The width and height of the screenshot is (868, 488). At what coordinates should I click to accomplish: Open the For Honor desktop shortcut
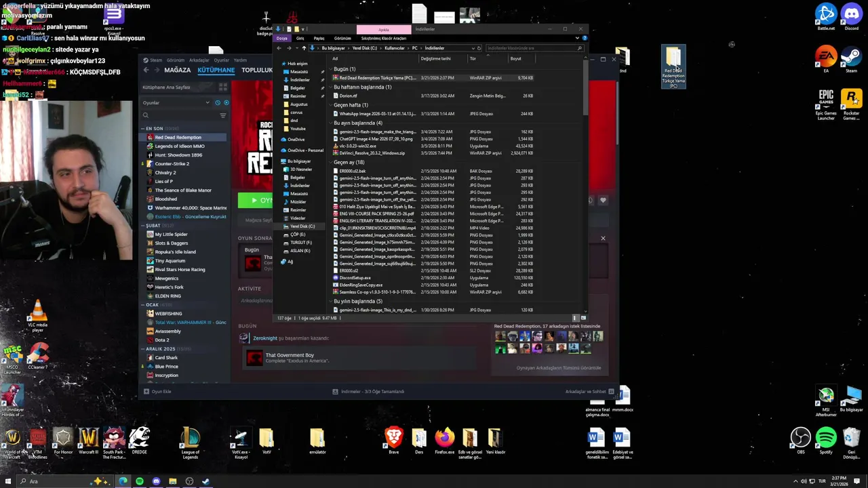(x=63, y=440)
